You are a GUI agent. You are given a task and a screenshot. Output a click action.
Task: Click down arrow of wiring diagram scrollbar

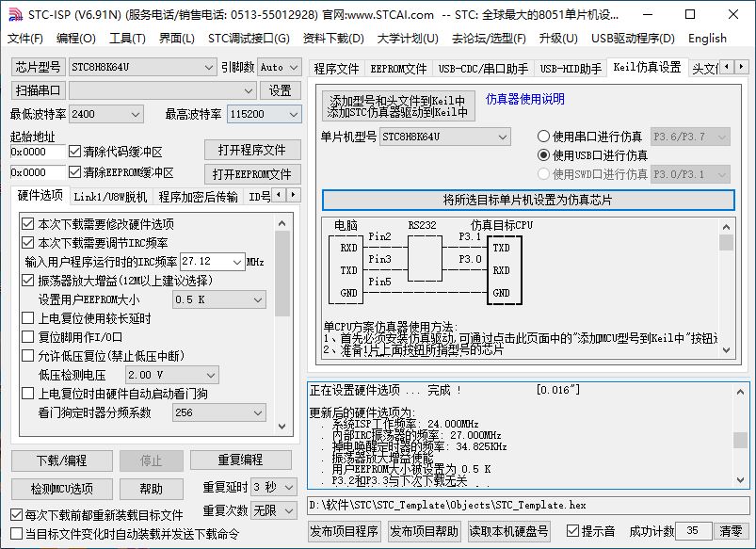click(x=726, y=350)
